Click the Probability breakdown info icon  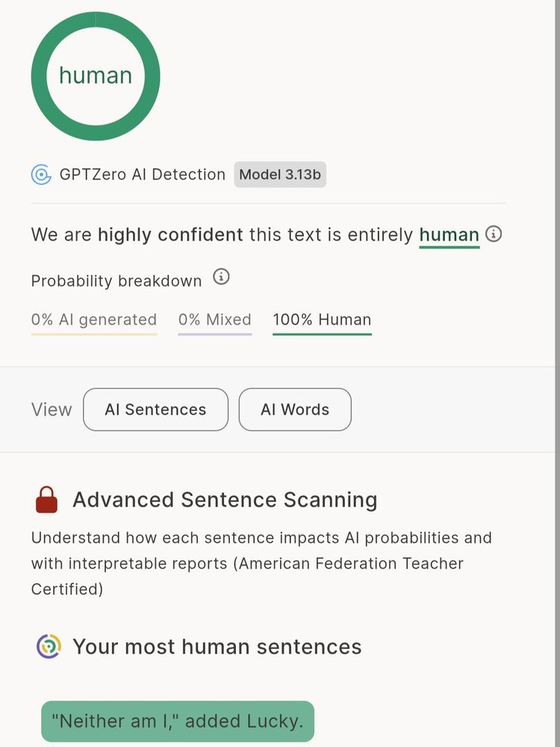[x=221, y=277]
